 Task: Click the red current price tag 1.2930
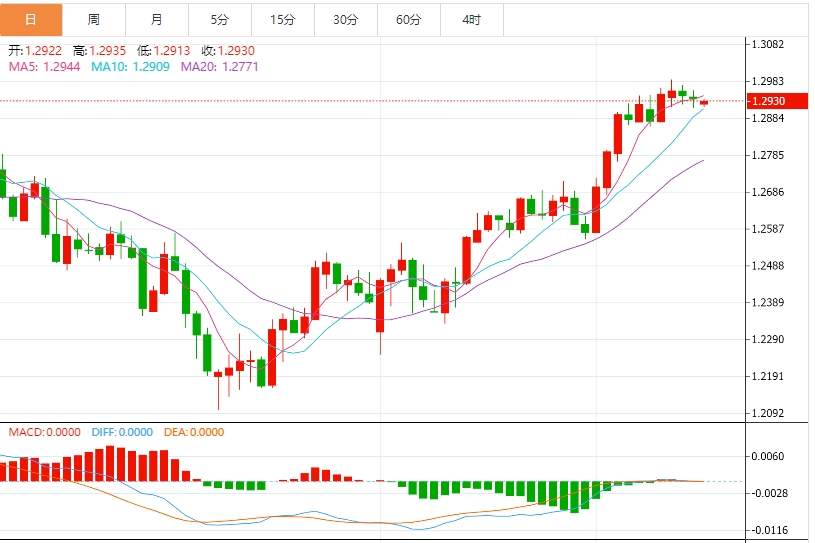pyautogui.click(x=771, y=101)
